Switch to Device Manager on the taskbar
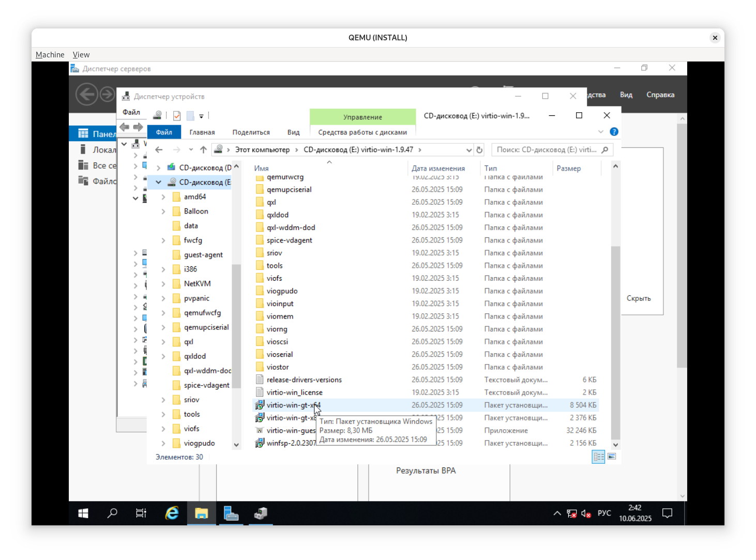The image size is (756, 560). (261, 513)
